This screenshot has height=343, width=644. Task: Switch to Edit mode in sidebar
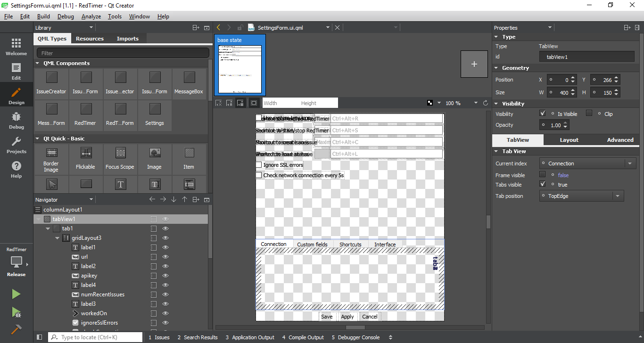pos(16,71)
